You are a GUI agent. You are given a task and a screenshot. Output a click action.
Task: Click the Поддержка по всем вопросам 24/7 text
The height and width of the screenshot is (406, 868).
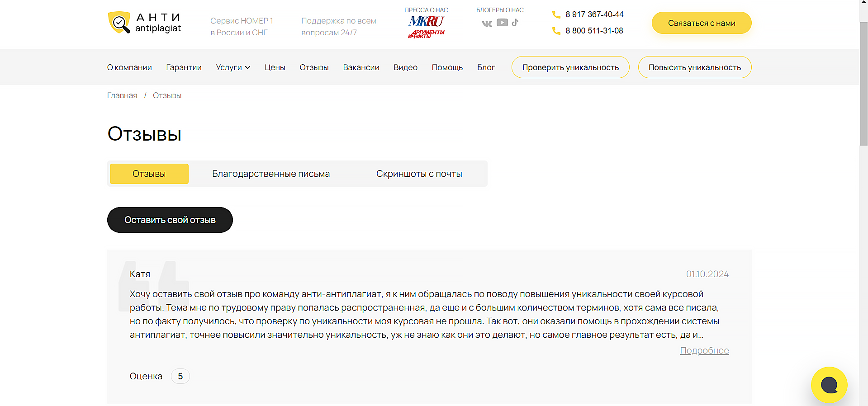tap(339, 27)
